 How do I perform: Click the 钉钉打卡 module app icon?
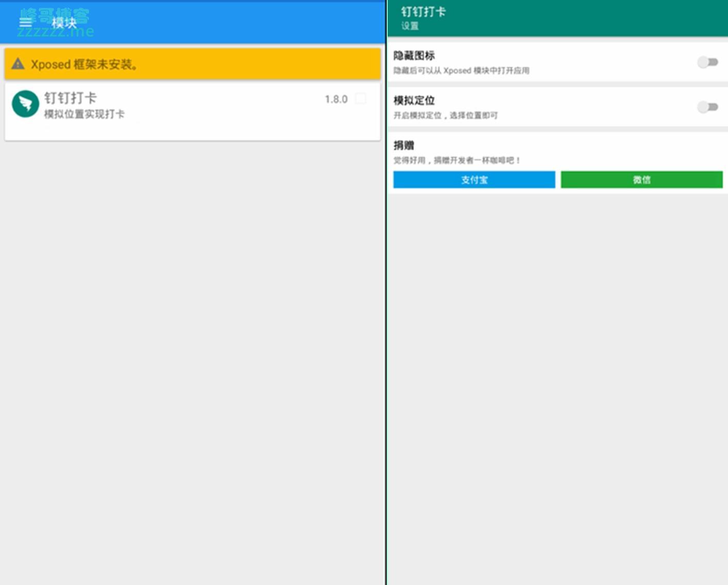coord(25,104)
